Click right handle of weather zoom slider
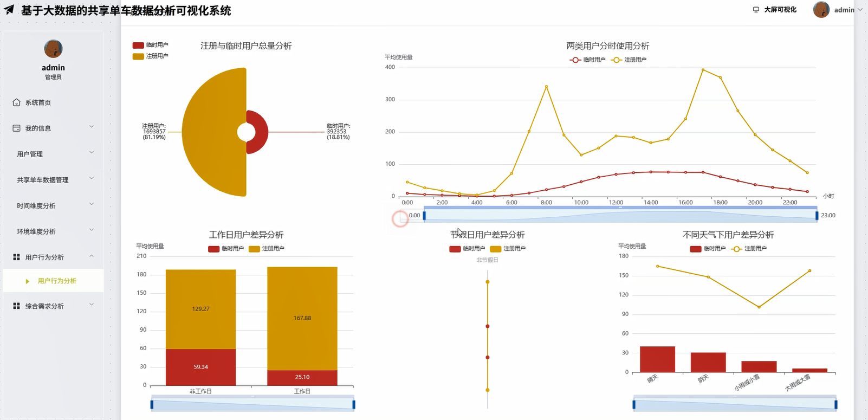 [x=836, y=404]
